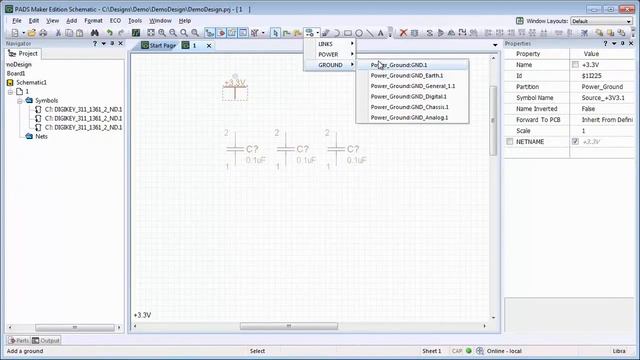Screen dimensions: 640x360
Task: Choose Power_Ground:GND_Digital.1
Action: (x=413, y=97)
